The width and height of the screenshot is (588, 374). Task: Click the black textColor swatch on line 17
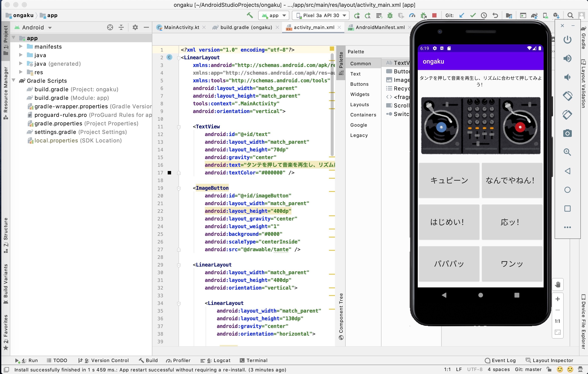(x=169, y=173)
